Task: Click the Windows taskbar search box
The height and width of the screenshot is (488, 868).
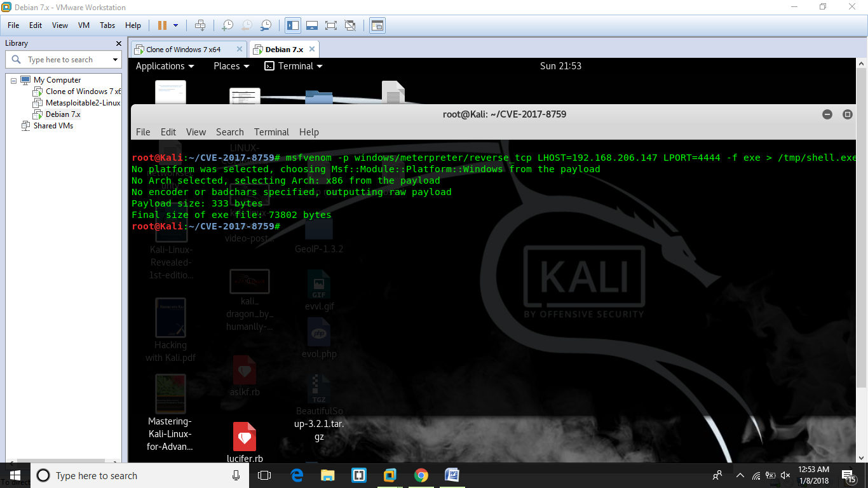Action: click(x=140, y=475)
